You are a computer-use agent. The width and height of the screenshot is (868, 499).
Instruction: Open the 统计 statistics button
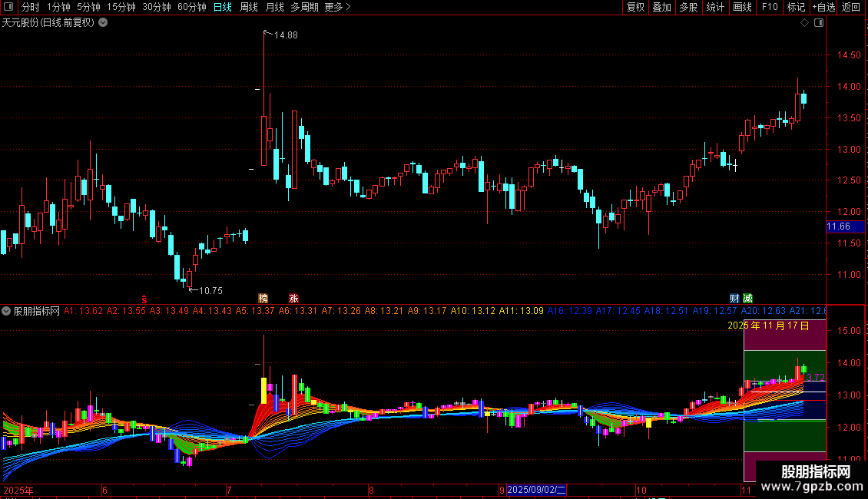coord(715,7)
